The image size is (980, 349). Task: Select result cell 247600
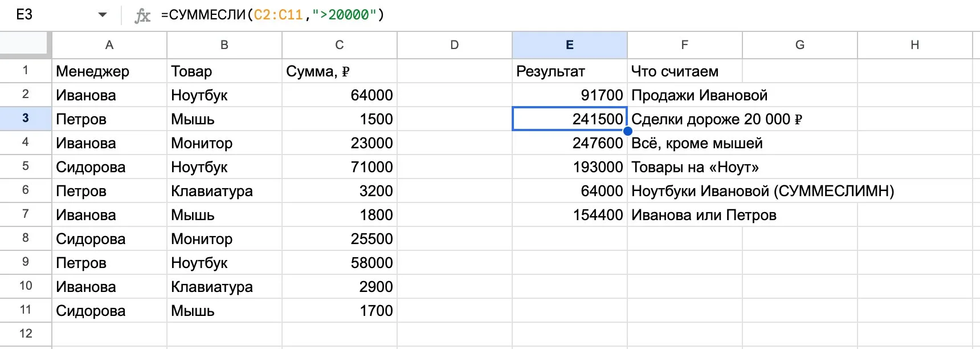(x=570, y=143)
